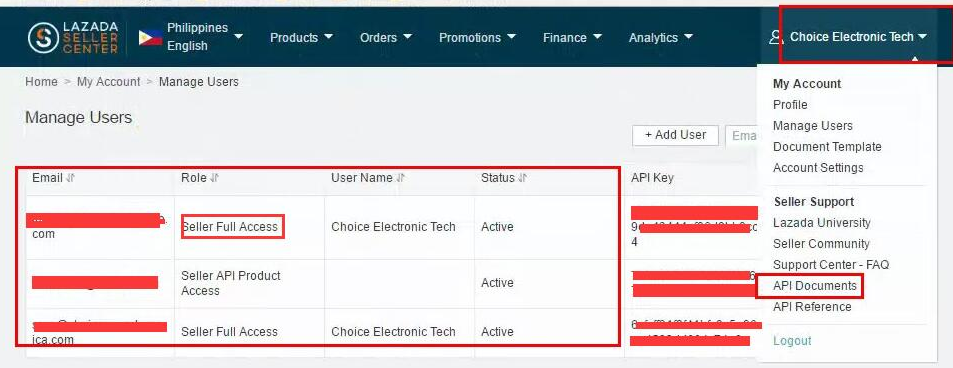This screenshot has height=368, width=953.
Task: Open the Finance dropdown menu
Action: [x=573, y=38]
